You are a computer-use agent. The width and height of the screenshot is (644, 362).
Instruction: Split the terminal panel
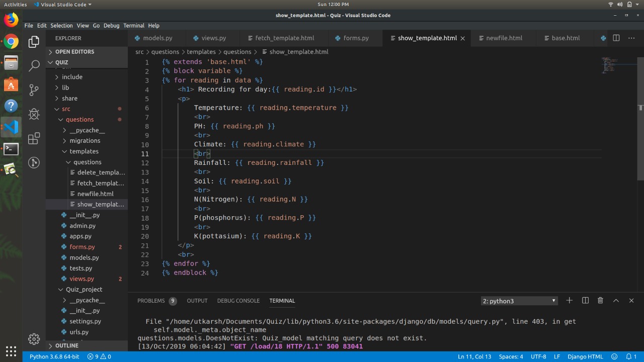585,301
